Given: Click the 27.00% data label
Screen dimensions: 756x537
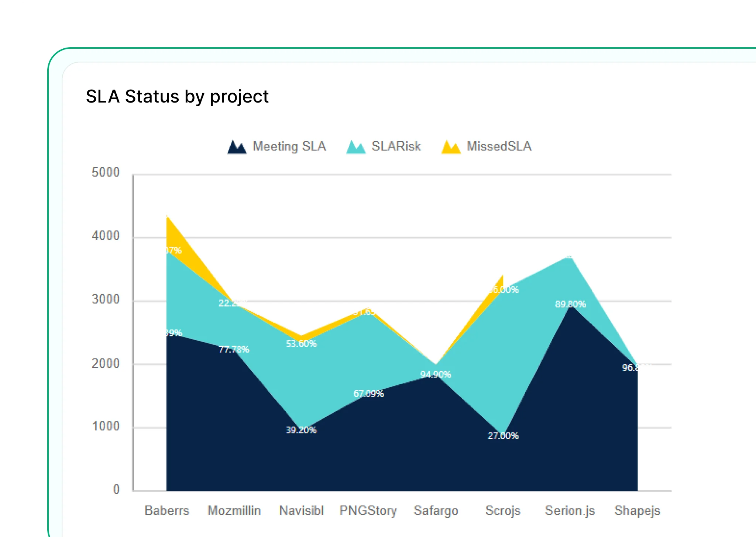Looking at the screenshot, I should tap(503, 436).
